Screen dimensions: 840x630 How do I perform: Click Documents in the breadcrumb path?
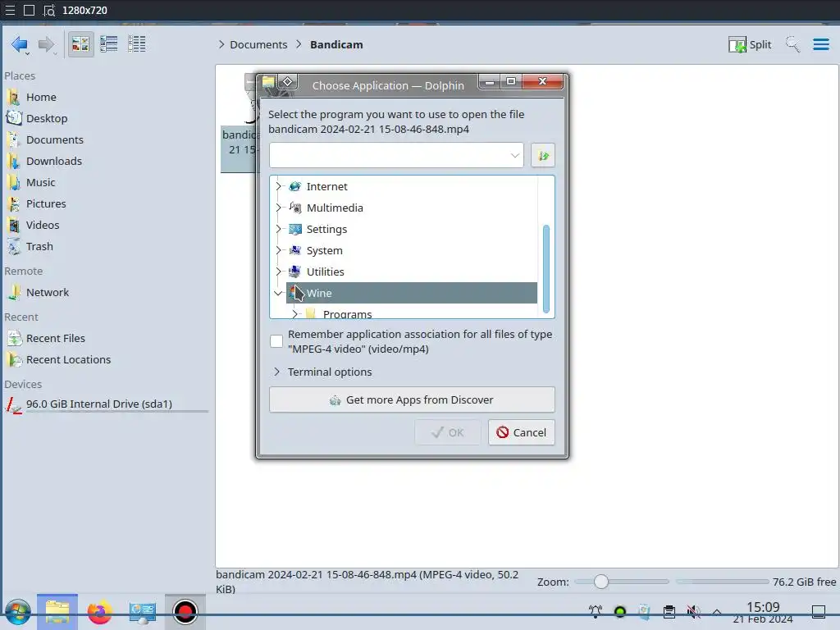tap(258, 44)
